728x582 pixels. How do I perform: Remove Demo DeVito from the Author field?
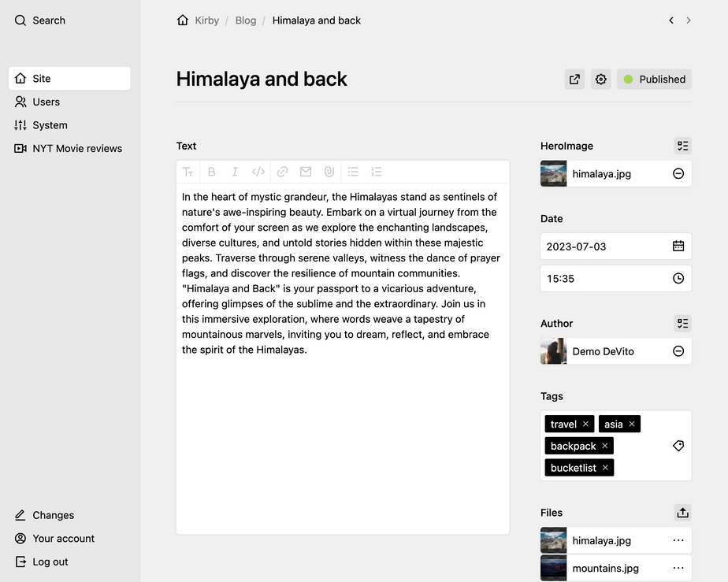pyautogui.click(x=678, y=351)
